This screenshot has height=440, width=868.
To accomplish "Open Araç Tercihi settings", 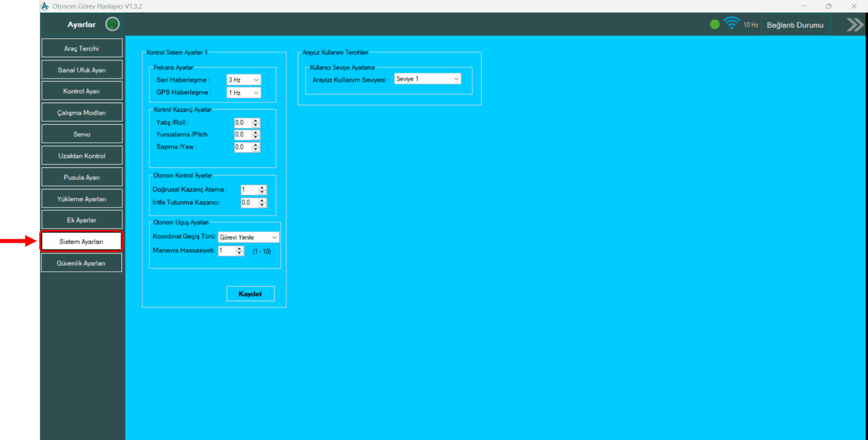I will coord(82,48).
